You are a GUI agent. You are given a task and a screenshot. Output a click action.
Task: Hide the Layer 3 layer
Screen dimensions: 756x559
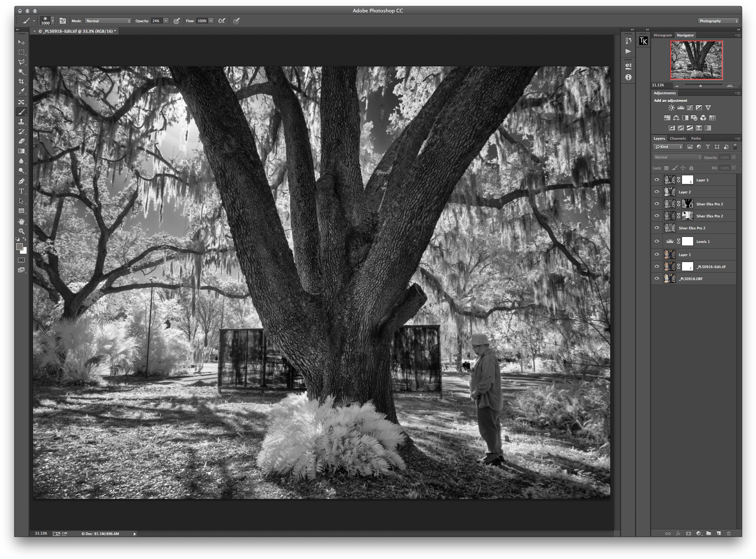tap(657, 180)
